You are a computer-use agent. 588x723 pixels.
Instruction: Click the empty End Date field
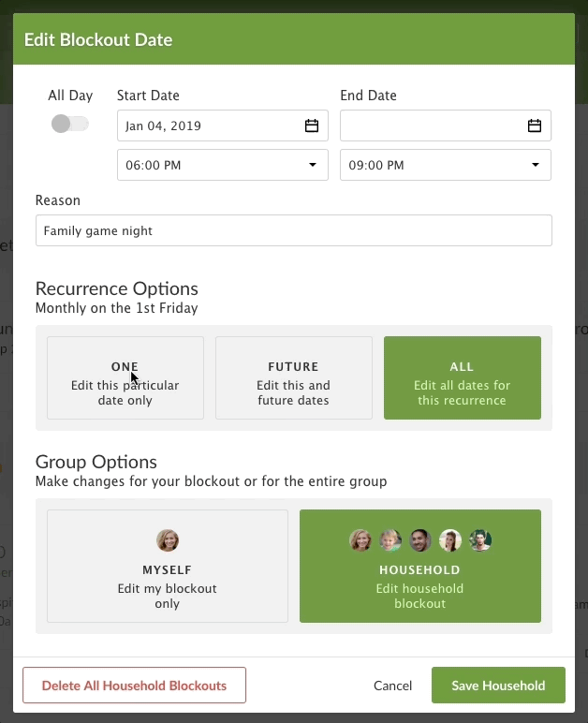445,125
